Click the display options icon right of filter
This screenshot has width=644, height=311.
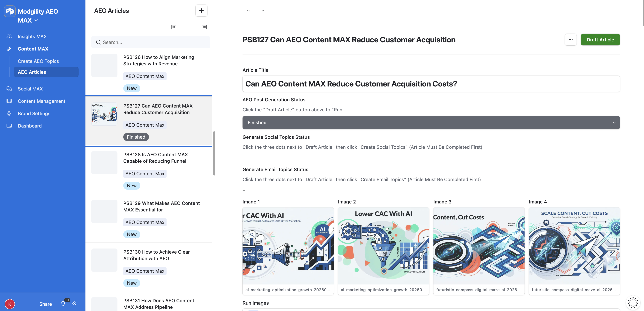click(204, 27)
